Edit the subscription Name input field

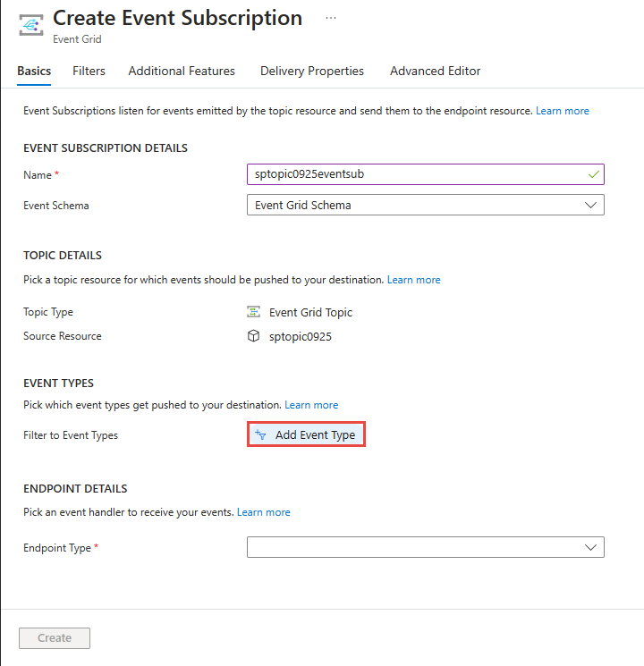click(416, 174)
